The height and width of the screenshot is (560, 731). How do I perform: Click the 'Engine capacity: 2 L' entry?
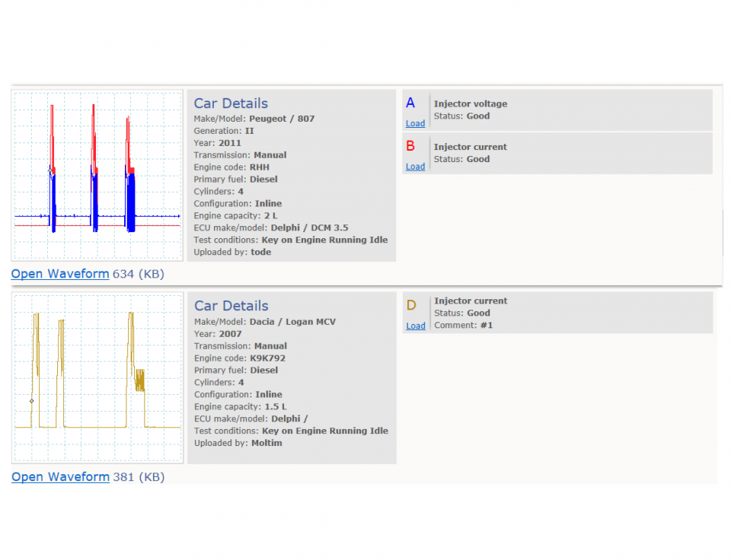[236, 216]
